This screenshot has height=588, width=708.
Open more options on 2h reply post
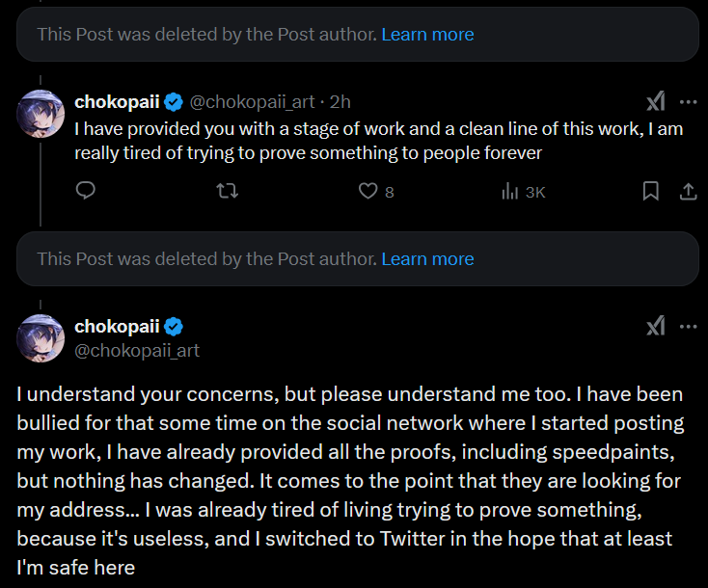(x=688, y=102)
